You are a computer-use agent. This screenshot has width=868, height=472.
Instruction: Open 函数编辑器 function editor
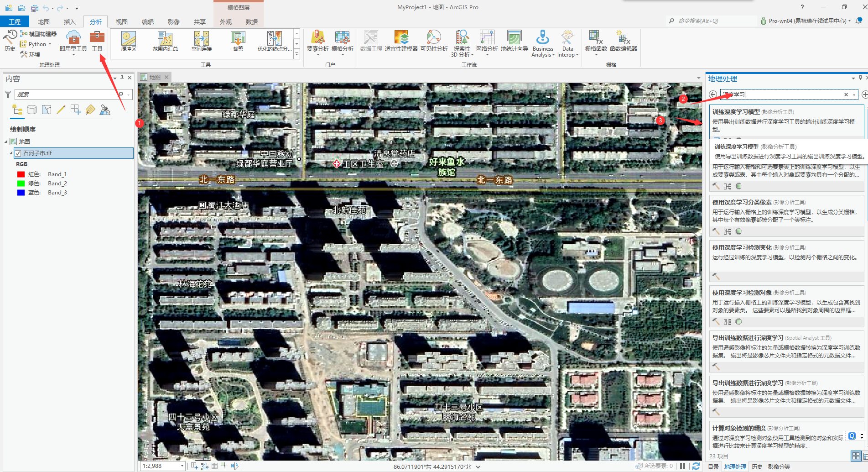pos(624,41)
